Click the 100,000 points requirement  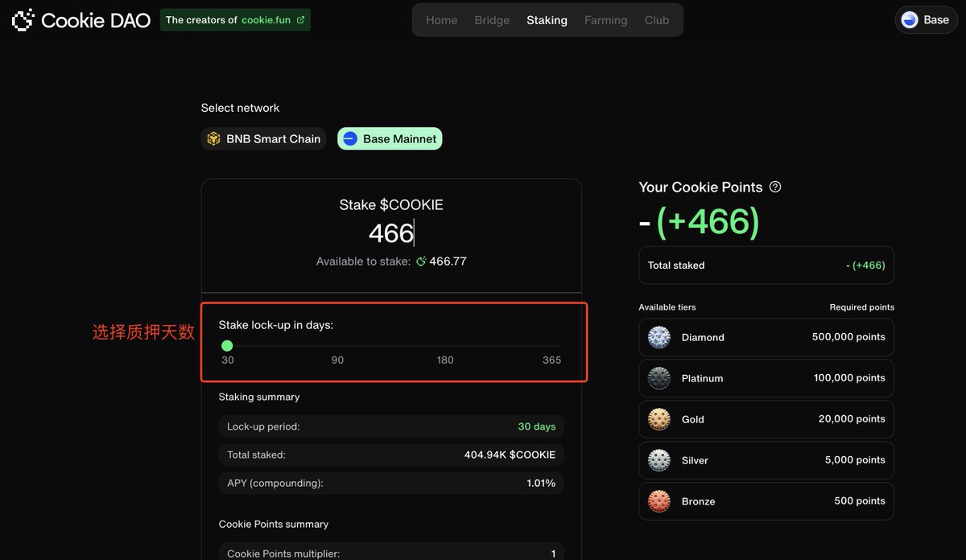[x=849, y=378]
